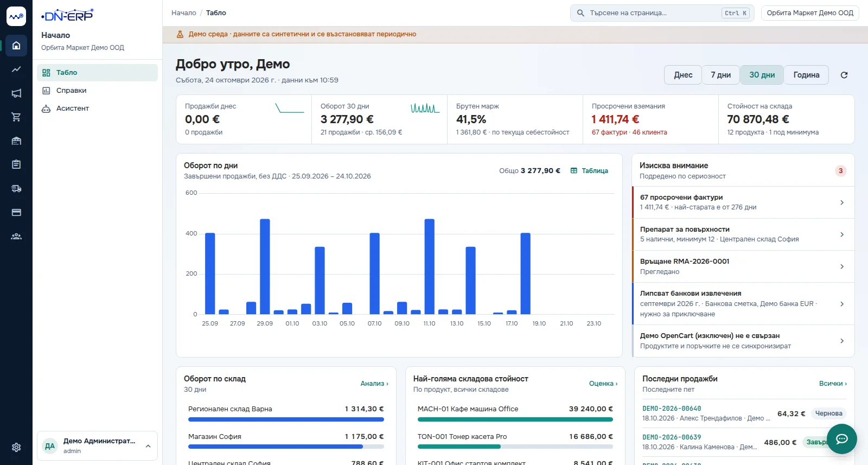Click the DN-ERP logo
Screen dimensions: 868x465
(x=67, y=15)
